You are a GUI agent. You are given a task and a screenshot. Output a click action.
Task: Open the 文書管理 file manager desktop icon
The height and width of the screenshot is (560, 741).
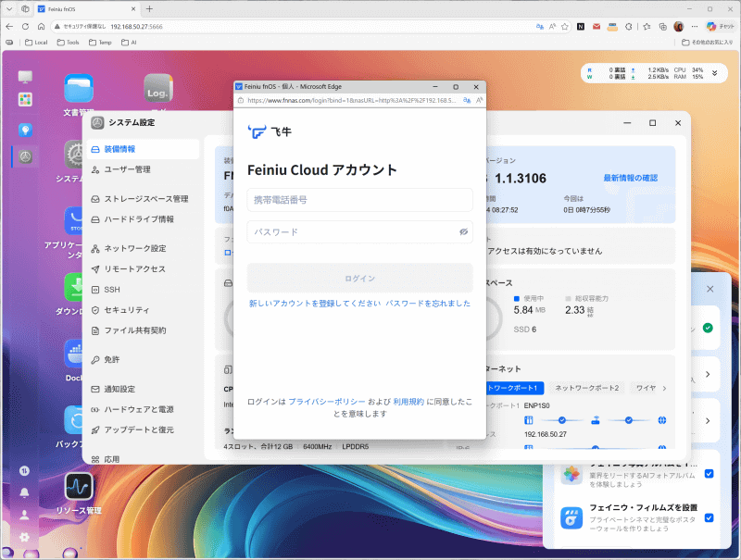pos(79,88)
